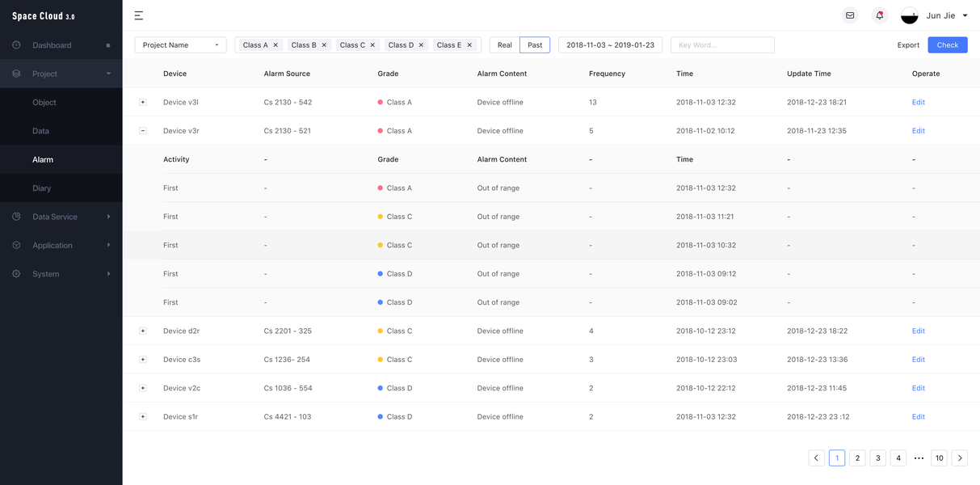Viewport: 980px width, 485px height.
Task: Select the Past alarm mode
Action: coord(535,45)
